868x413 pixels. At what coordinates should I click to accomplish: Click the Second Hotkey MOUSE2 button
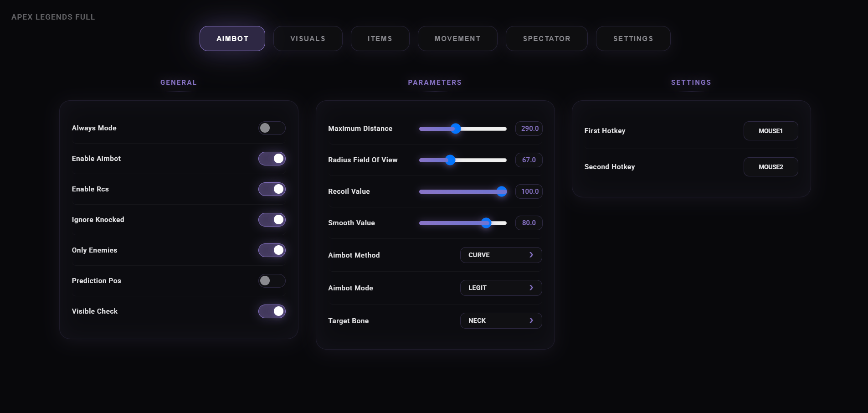coord(771,167)
